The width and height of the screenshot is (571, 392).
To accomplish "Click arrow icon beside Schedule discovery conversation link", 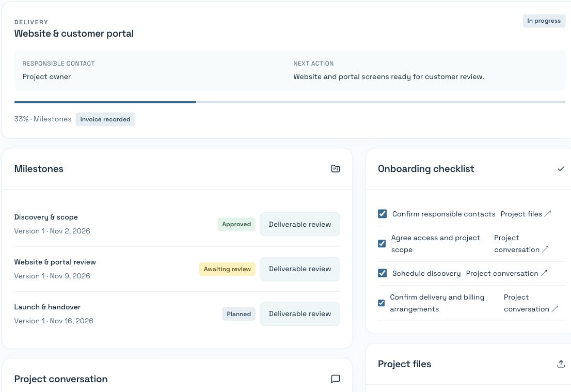I will tap(543, 273).
